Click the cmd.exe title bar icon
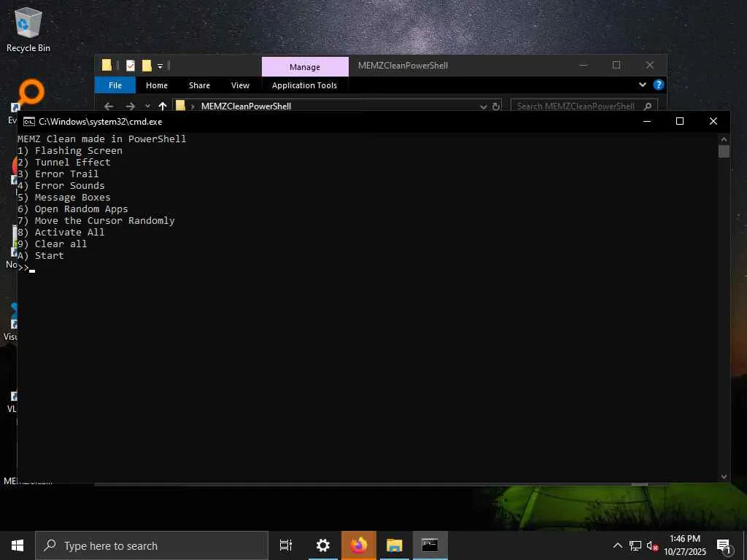The height and width of the screenshot is (560, 747). [29, 122]
